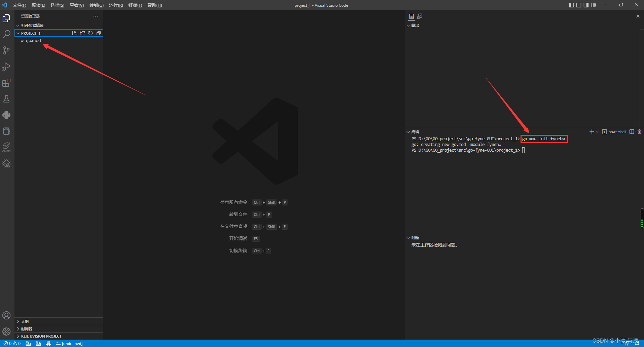Open the new terminal profile dropdown arrow
Image resolution: width=644 pixels, height=347 pixels.
(x=597, y=132)
